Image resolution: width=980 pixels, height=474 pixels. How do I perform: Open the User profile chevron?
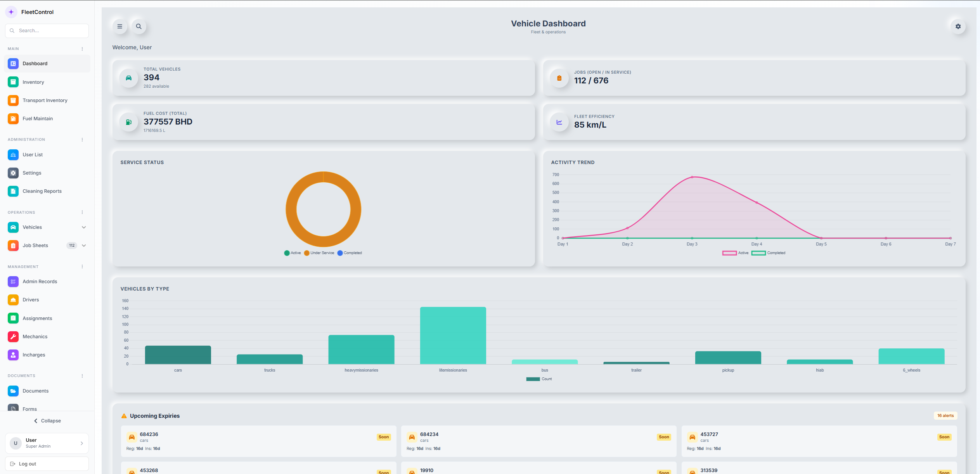coord(81,443)
